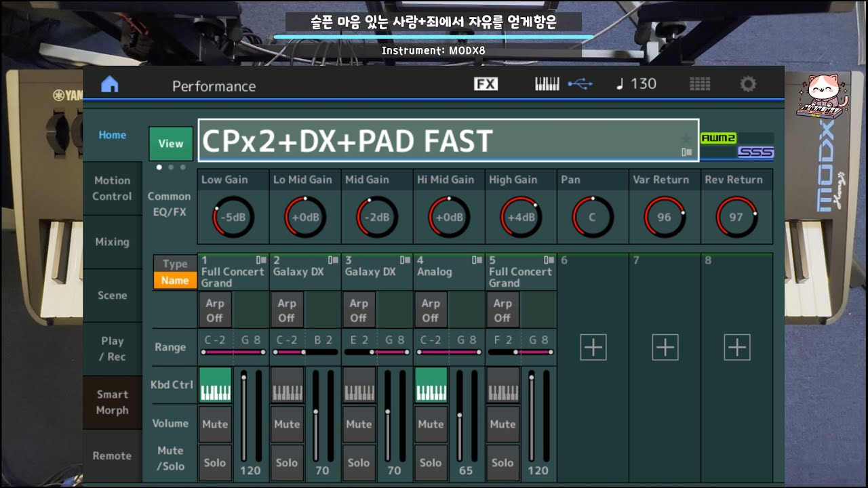The height and width of the screenshot is (488, 868).
Task: Open the FX overview icon
Action: (x=486, y=84)
